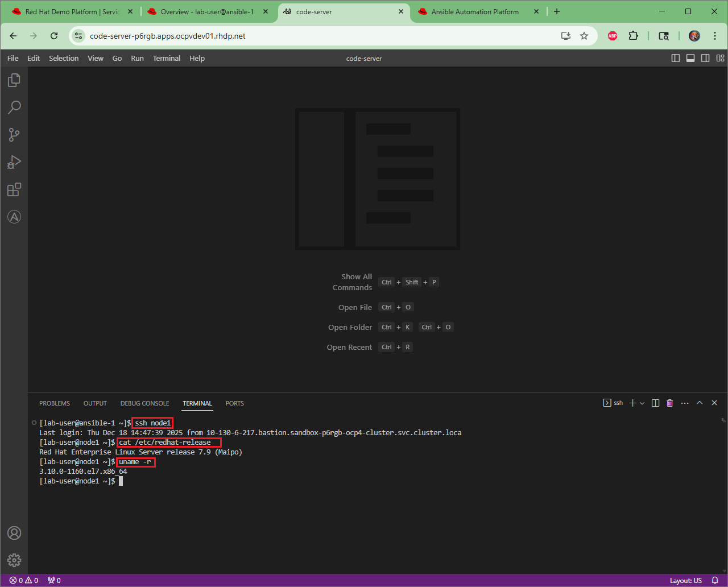Click the browser address bar URL
This screenshot has width=728, height=587.
tap(168, 36)
